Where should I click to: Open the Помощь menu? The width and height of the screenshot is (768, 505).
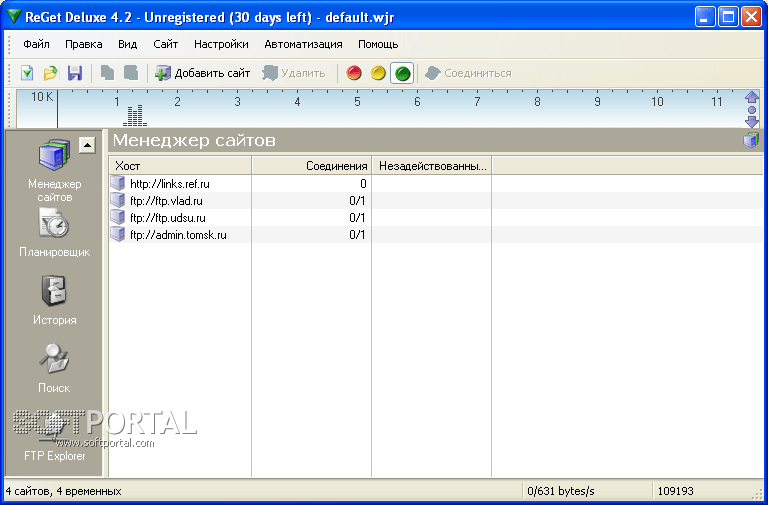pyautogui.click(x=378, y=44)
